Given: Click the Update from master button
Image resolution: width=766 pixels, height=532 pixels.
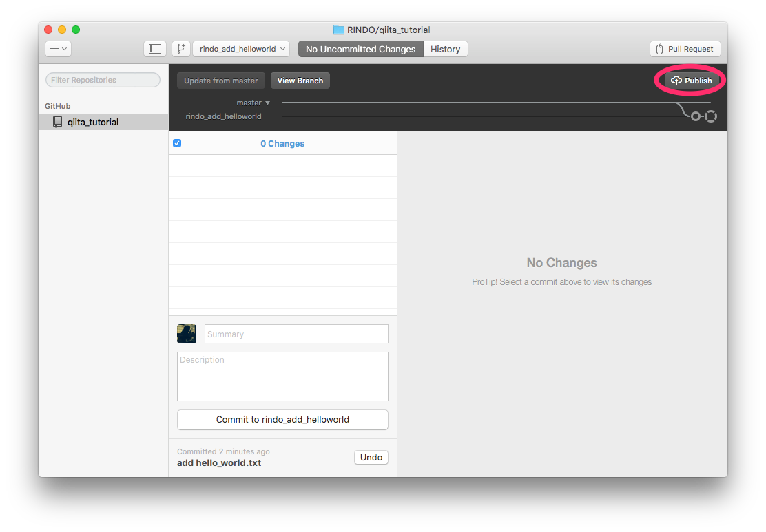Looking at the screenshot, I should [x=220, y=80].
